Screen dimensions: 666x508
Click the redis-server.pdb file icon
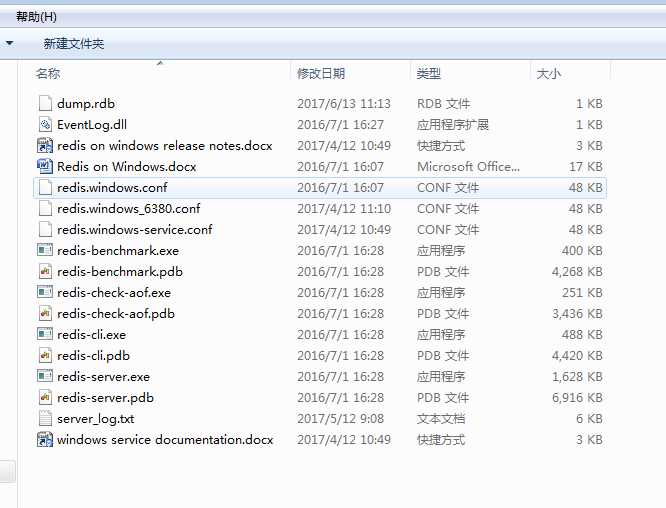pyautogui.click(x=45, y=398)
